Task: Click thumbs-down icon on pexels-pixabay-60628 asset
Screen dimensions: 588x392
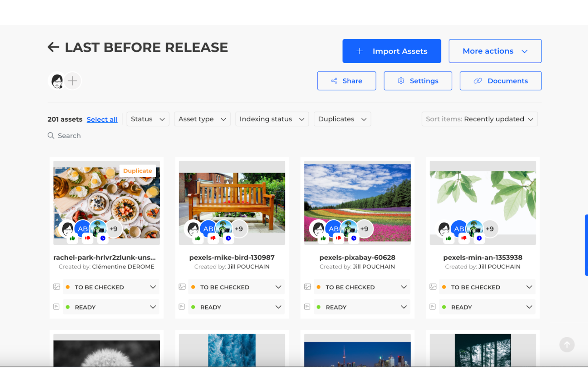Action: click(x=338, y=238)
